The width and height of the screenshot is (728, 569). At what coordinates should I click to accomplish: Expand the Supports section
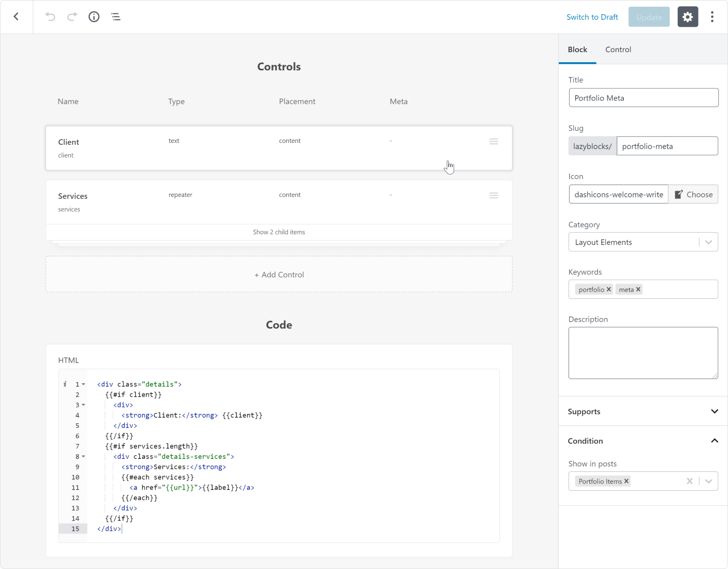click(x=643, y=412)
